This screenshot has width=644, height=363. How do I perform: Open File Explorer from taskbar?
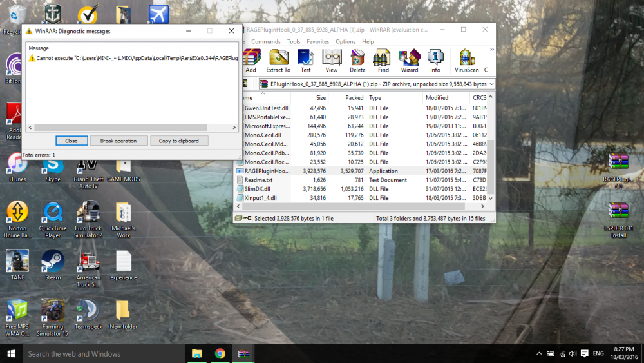[x=196, y=353]
